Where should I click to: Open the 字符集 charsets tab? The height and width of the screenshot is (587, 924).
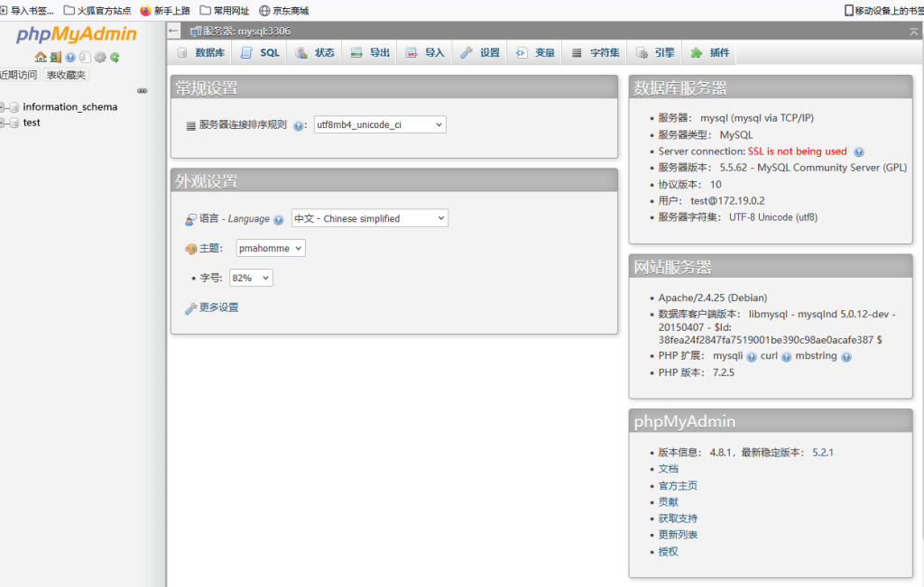tap(595, 52)
